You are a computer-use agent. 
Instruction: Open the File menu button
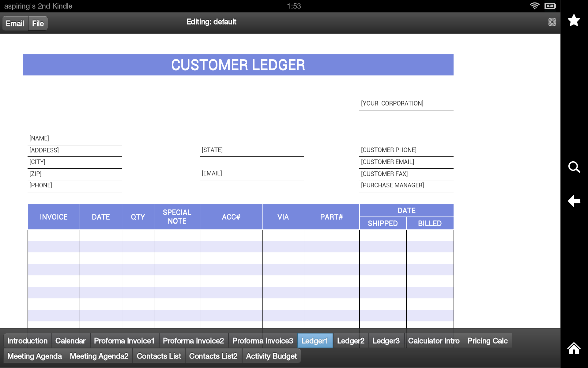[38, 23]
